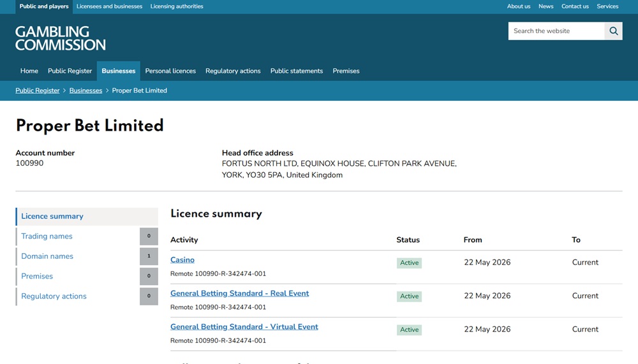The height and width of the screenshot is (364, 638).
Task: Open the News link
Action: 545,6
